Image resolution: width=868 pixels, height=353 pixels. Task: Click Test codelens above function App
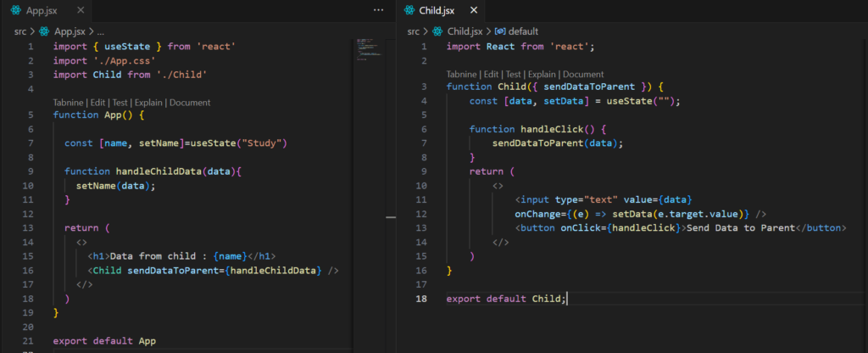pyautogui.click(x=120, y=103)
